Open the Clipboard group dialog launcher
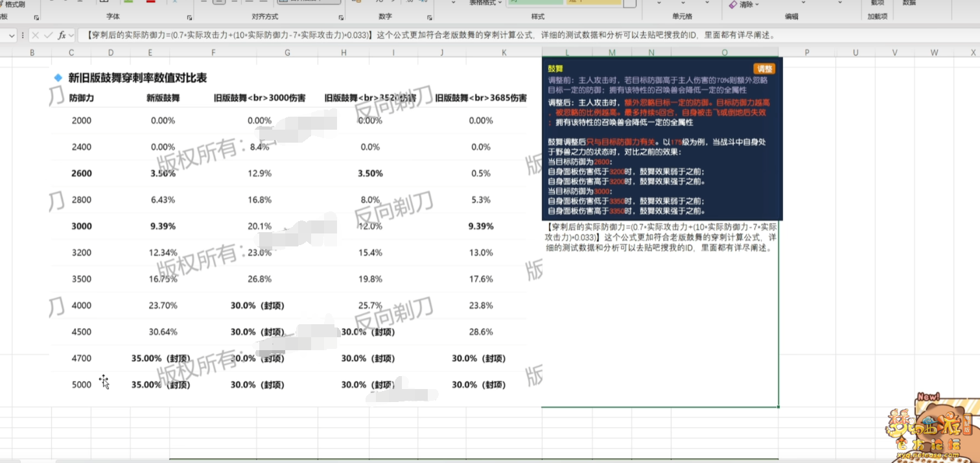Image resolution: width=980 pixels, height=463 pixels. pos(36,18)
